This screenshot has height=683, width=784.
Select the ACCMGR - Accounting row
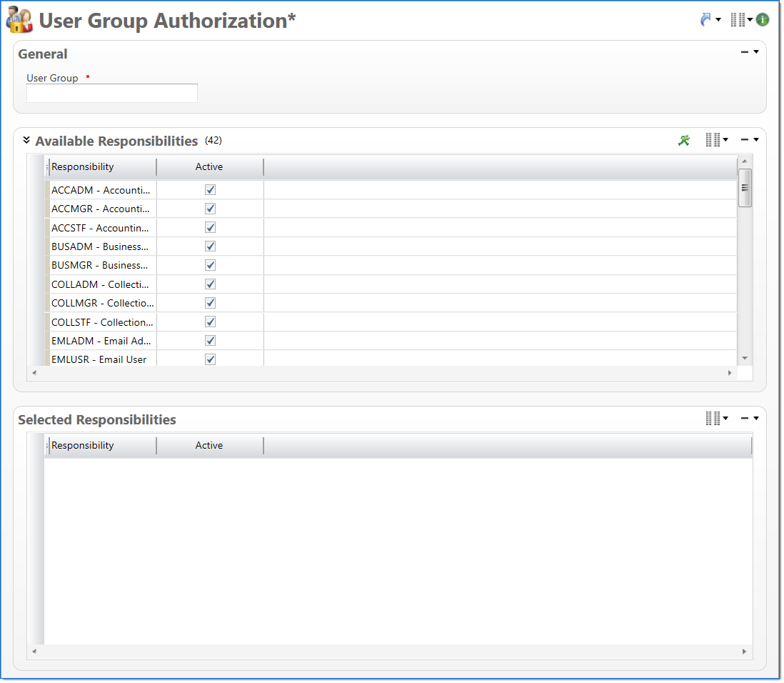[x=102, y=209]
